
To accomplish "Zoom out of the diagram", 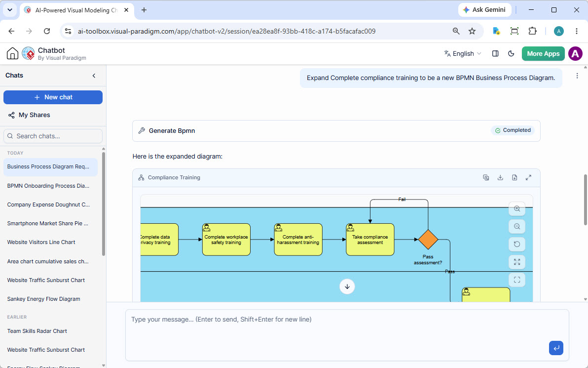I will click(517, 226).
